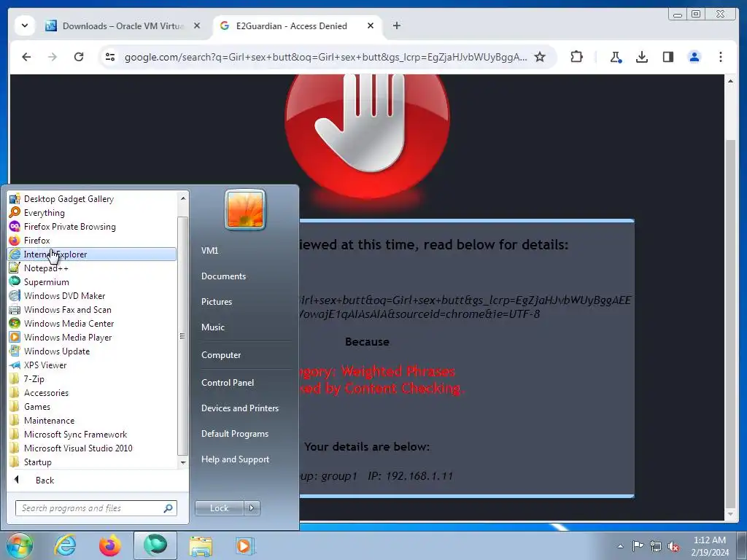The image size is (747, 560).
Task: Expand the Startup folder
Action: (x=92, y=462)
